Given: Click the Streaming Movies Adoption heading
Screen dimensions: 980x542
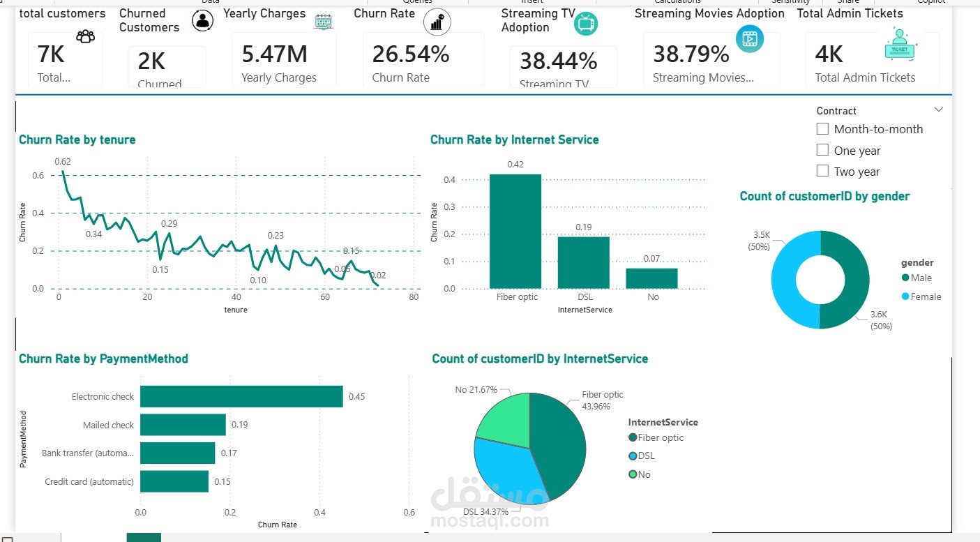Looking at the screenshot, I should tap(709, 13).
